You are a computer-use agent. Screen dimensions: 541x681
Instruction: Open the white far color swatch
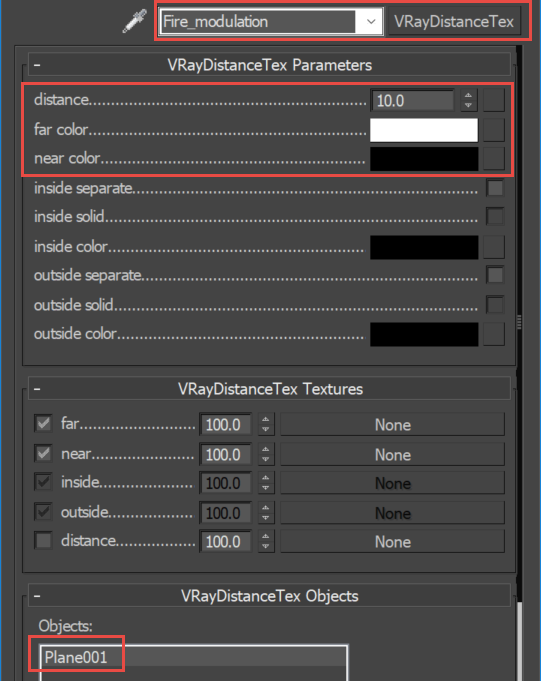pos(424,130)
